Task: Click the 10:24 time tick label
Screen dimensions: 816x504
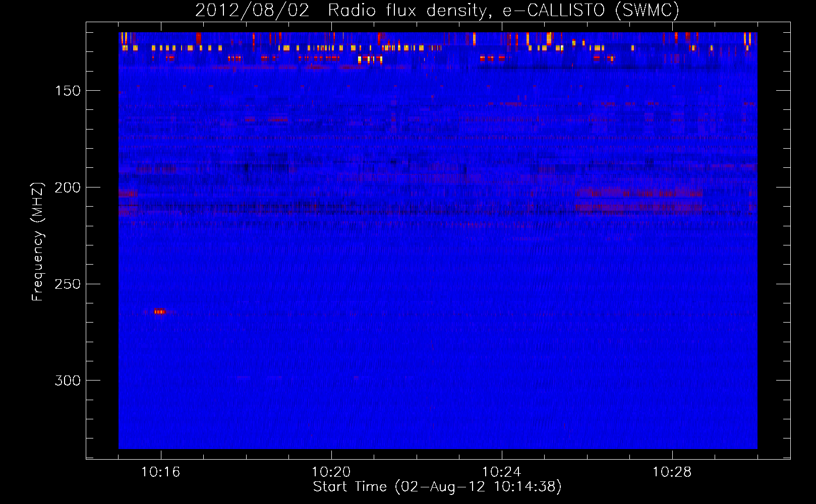Action: 502,472
